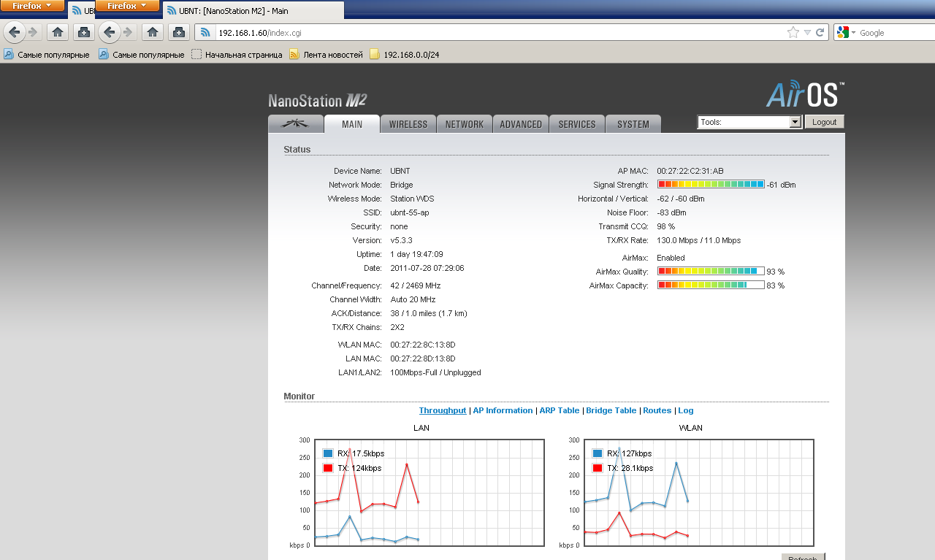Image resolution: width=935 pixels, height=560 pixels.
Task: Click the reload page icon
Action: (x=820, y=32)
